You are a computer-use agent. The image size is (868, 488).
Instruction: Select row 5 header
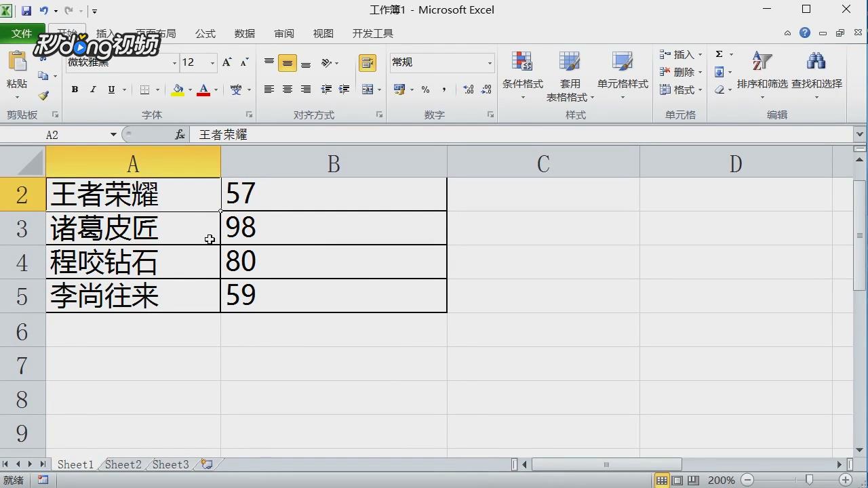click(x=22, y=296)
